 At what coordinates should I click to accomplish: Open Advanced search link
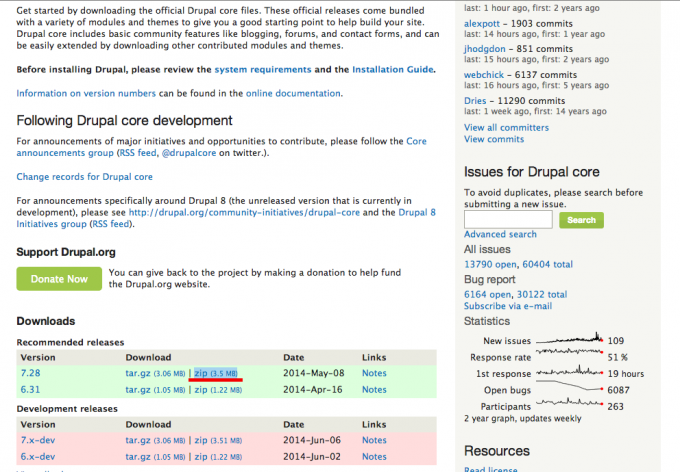click(500, 235)
